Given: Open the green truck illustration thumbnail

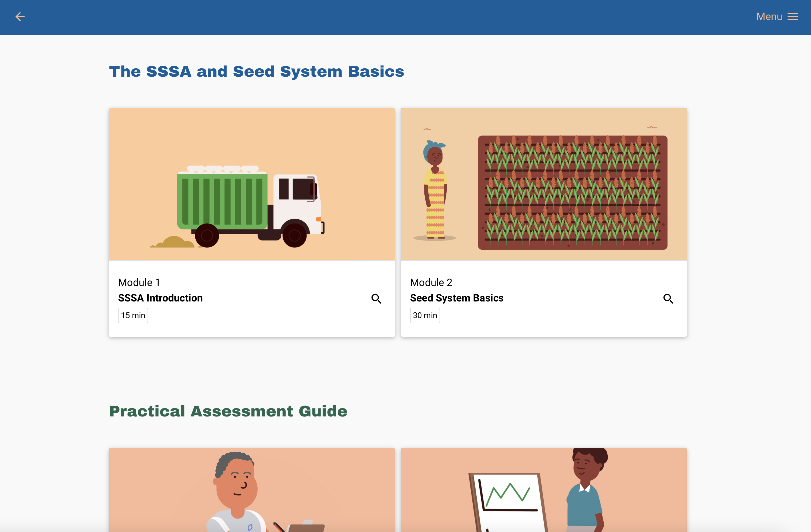Looking at the screenshot, I should click(x=251, y=184).
